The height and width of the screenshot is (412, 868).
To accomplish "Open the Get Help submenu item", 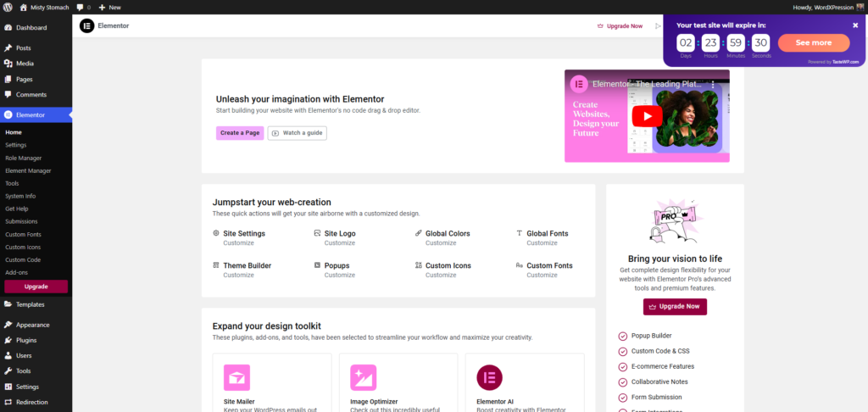I will [x=17, y=209].
